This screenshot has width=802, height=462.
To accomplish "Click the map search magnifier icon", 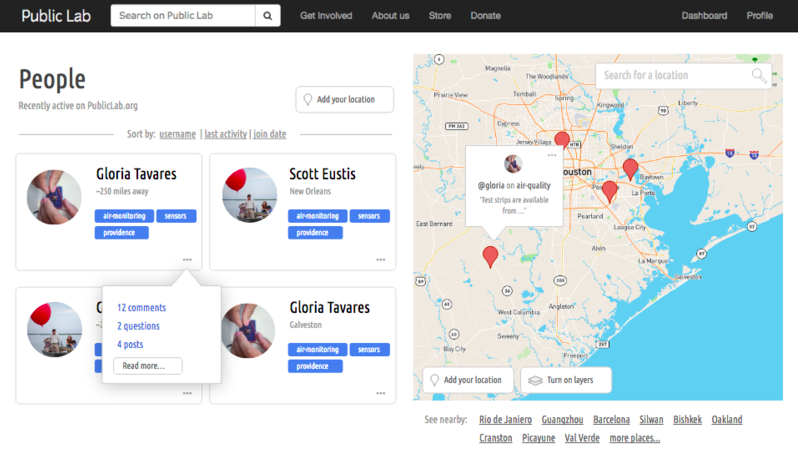I will point(759,76).
